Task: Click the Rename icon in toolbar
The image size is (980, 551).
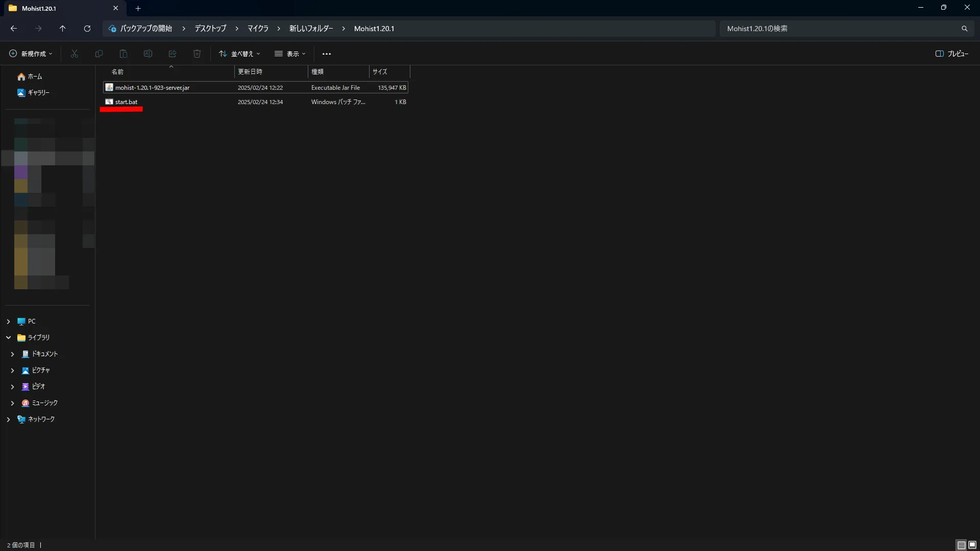Action: pos(148,54)
